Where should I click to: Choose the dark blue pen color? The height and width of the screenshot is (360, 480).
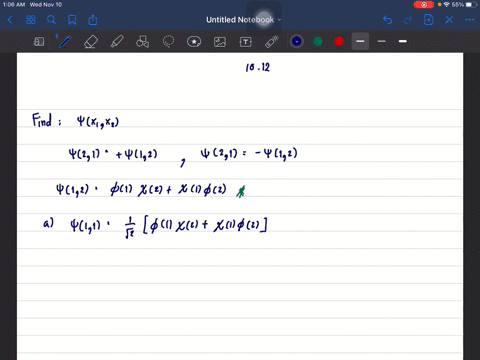pyautogui.click(x=297, y=41)
